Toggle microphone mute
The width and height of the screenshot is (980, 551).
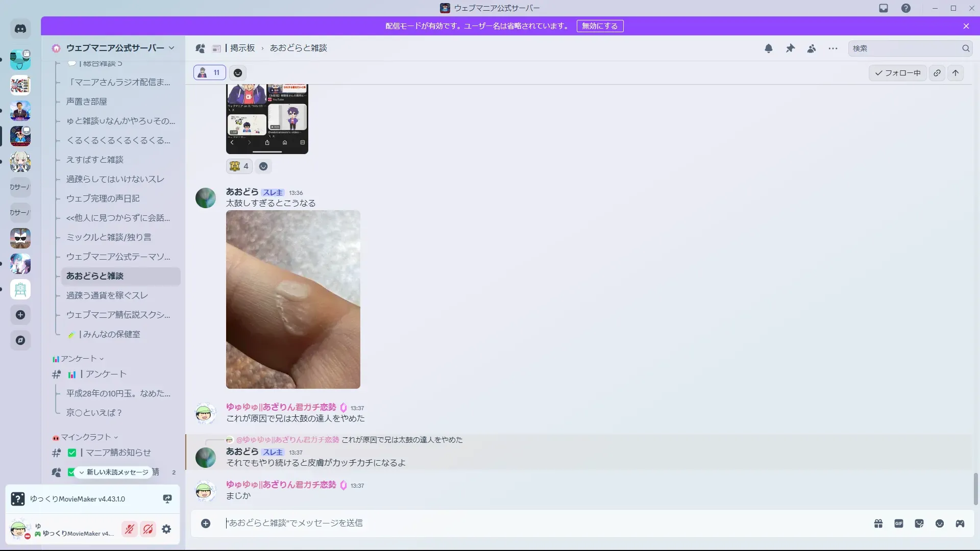(130, 529)
